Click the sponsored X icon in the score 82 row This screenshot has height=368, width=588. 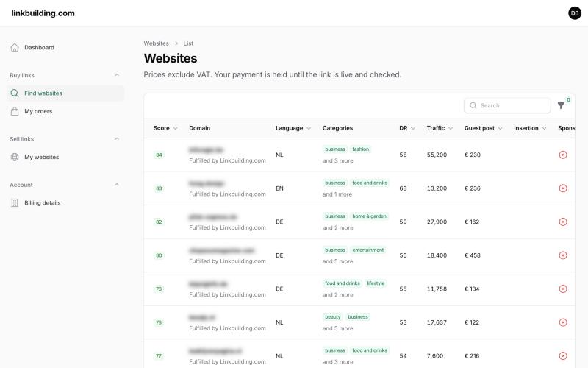563,222
